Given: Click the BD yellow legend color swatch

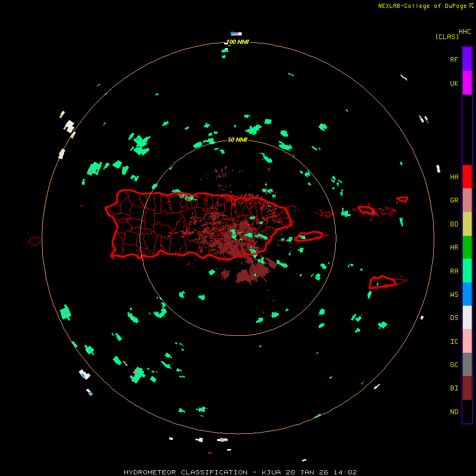Looking at the screenshot, I should [x=467, y=224].
